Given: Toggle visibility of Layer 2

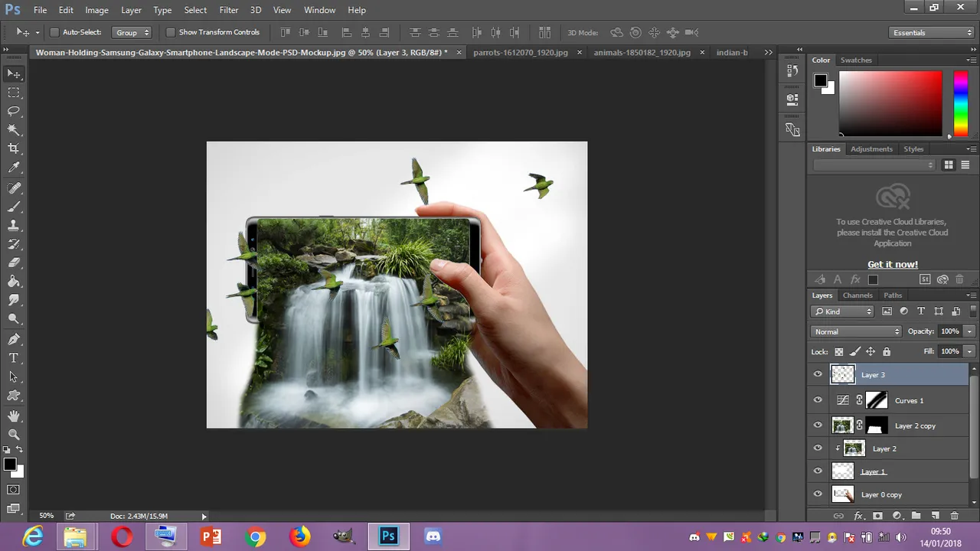Looking at the screenshot, I should click(x=818, y=448).
